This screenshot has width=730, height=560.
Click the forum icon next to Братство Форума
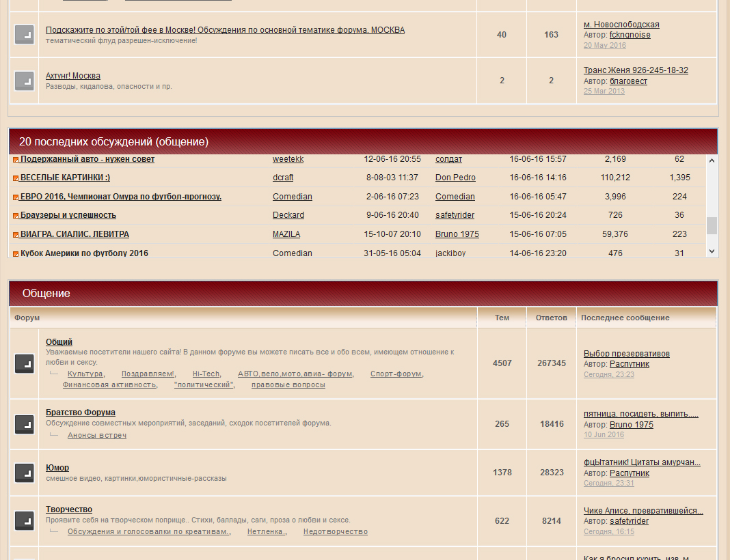point(25,424)
